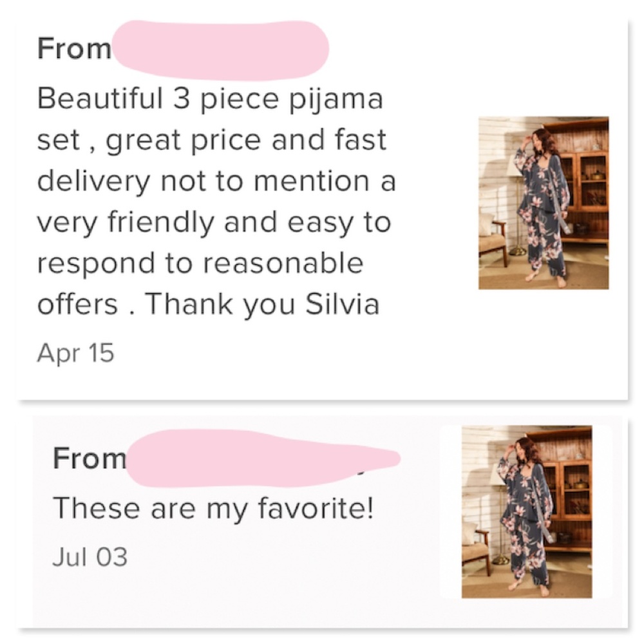Viewport: 644px width, 644px height.
Task: Select the "These are my favorite!" review text
Action: click(x=213, y=508)
